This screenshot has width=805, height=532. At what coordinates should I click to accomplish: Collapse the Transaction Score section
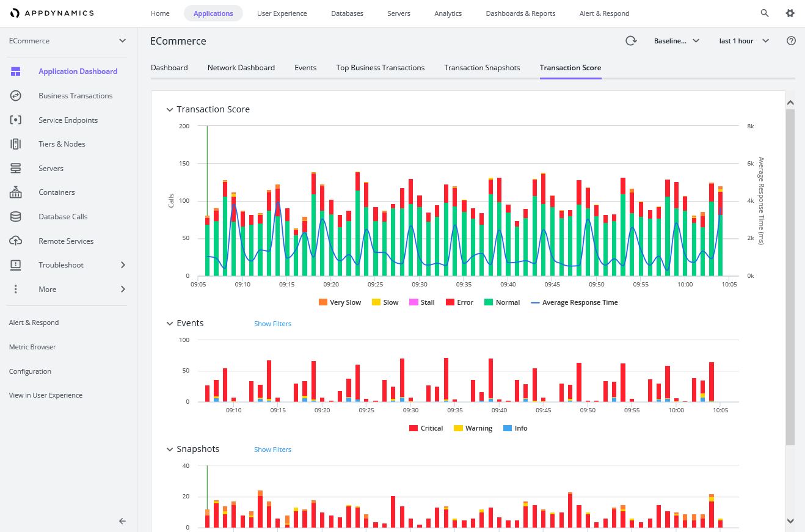click(170, 110)
